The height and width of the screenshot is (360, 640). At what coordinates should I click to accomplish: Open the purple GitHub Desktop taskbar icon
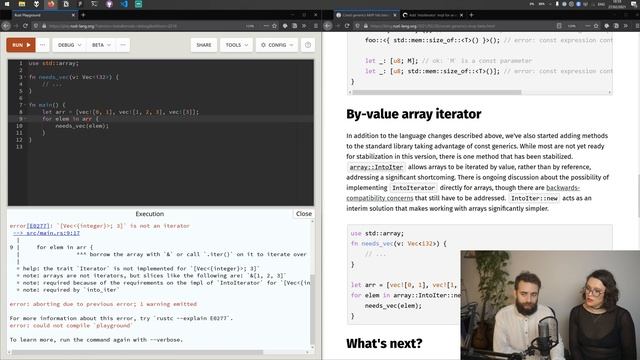(109, 4)
